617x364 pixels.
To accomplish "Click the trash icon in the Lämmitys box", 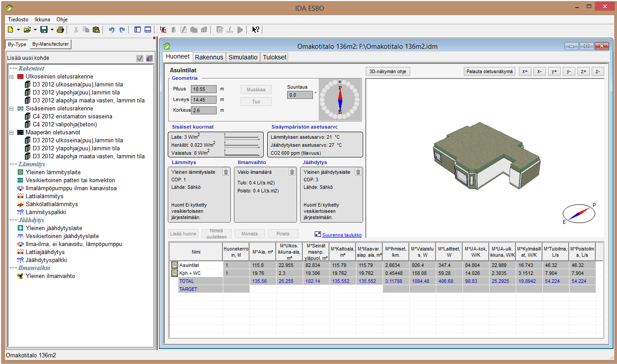I will pos(225,172).
